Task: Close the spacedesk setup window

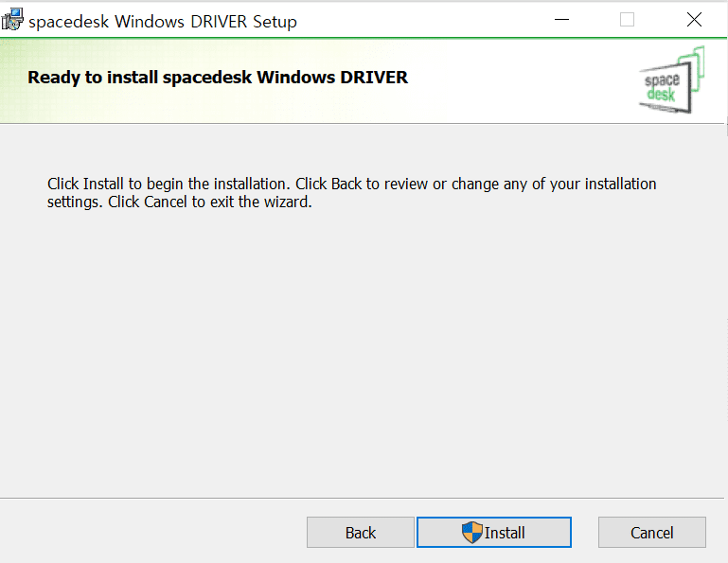Action: click(x=694, y=20)
